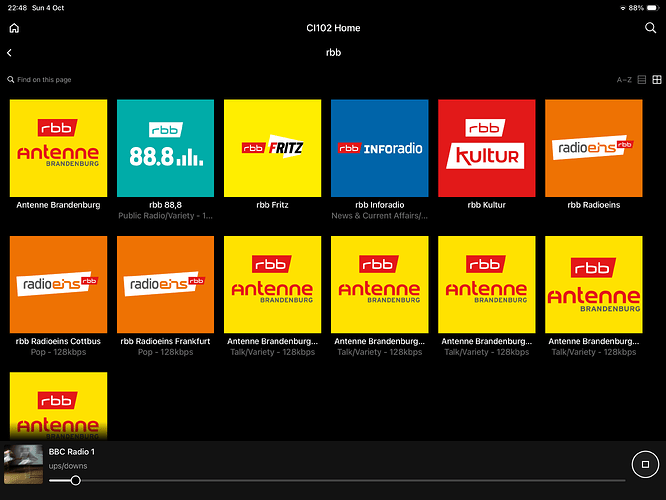This screenshot has width=666, height=500.
Task: Switch to grid view layout
Action: coord(657,79)
